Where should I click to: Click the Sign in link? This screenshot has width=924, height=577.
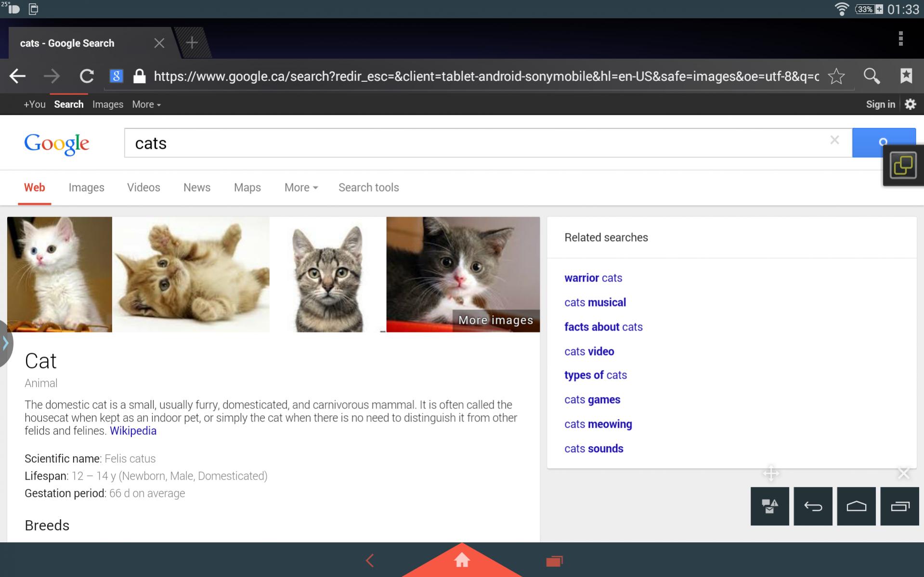pyautogui.click(x=881, y=104)
